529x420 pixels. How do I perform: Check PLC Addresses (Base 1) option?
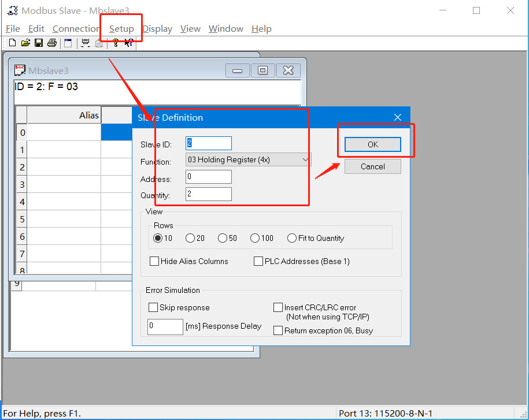[x=258, y=261]
